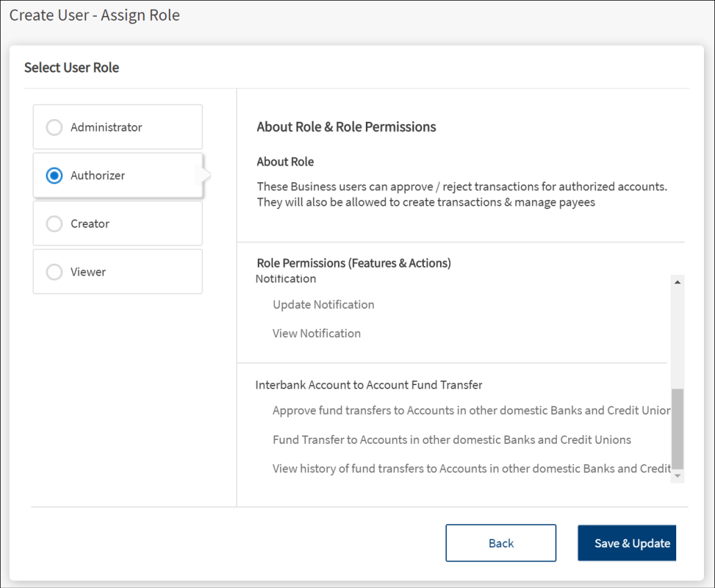This screenshot has height=588, width=715.
Task: Click Interbank Account to Account Fund Transfer heading
Action: (x=369, y=385)
